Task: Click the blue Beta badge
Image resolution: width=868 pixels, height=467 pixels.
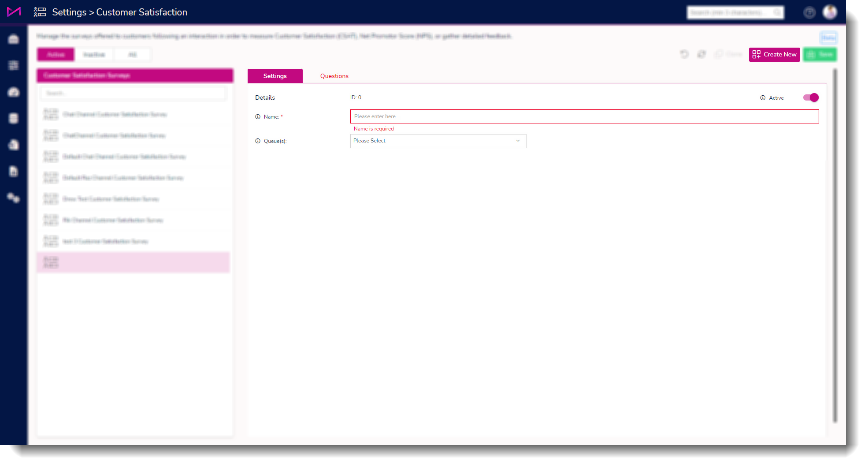Action: tap(828, 37)
